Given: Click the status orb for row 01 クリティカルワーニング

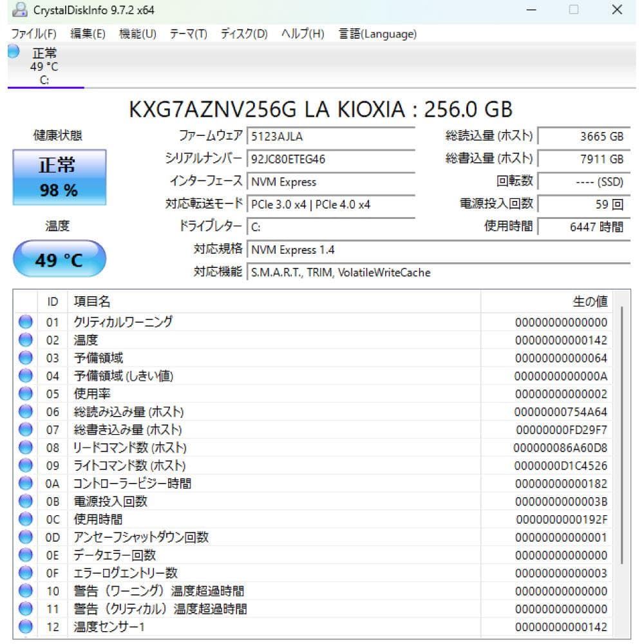Looking at the screenshot, I should coord(26,321).
